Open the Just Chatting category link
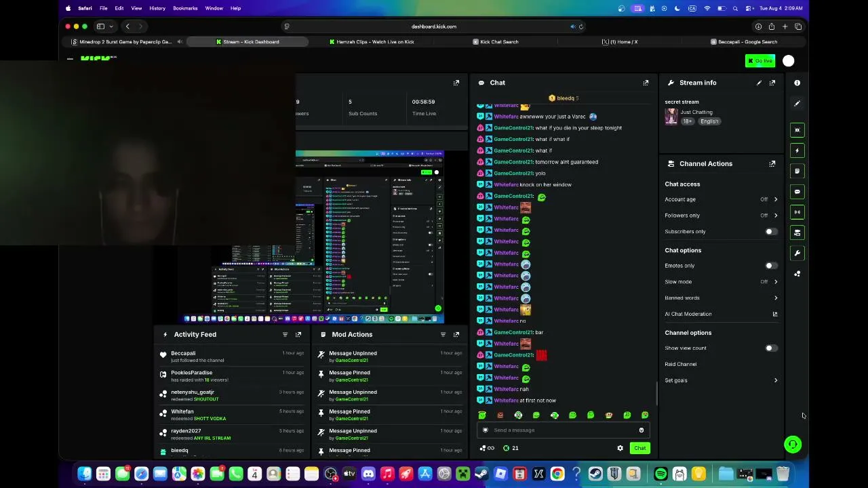 tap(697, 112)
